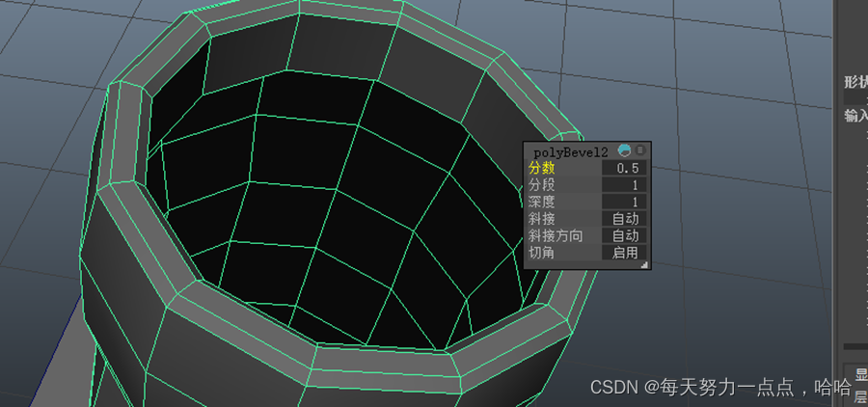This screenshot has width=868, height=407.
Task: Click the 分数 value field showing 0.5
Action: (x=626, y=169)
